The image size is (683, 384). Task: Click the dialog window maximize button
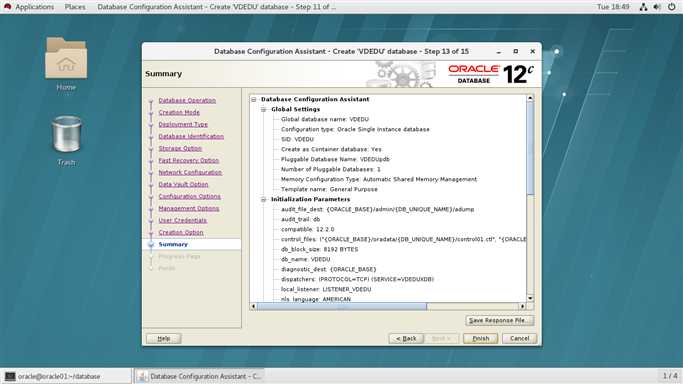coord(515,51)
